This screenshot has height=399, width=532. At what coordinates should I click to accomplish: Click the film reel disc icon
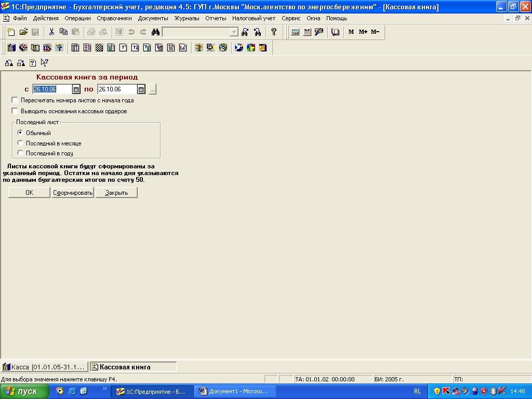(x=223, y=48)
